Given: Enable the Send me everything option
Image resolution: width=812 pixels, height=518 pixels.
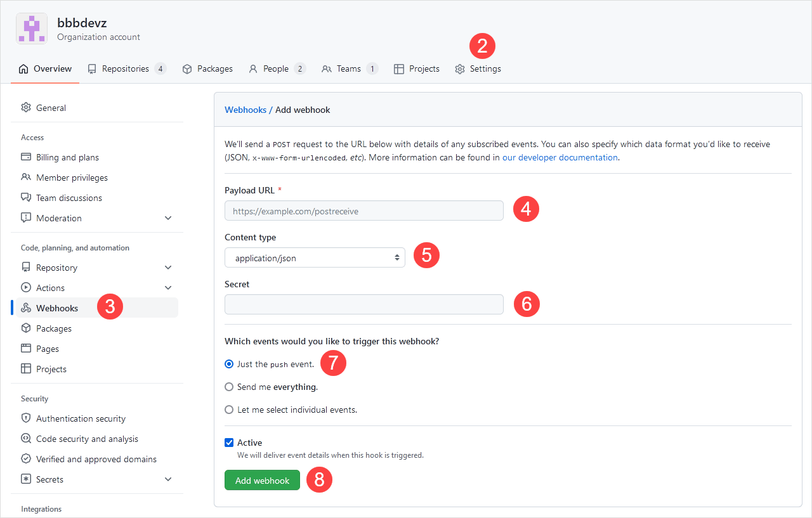Looking at the screenshot, I should [x=229, y=387].
